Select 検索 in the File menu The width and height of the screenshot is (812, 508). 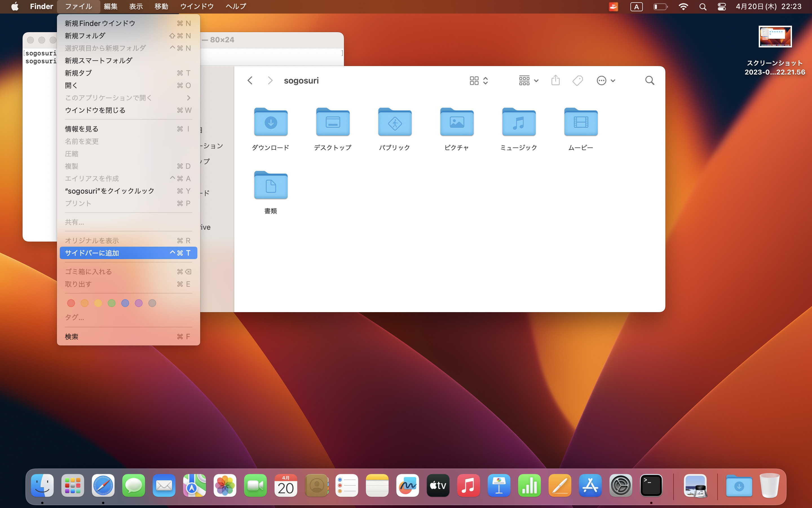(x=128, y=337)
